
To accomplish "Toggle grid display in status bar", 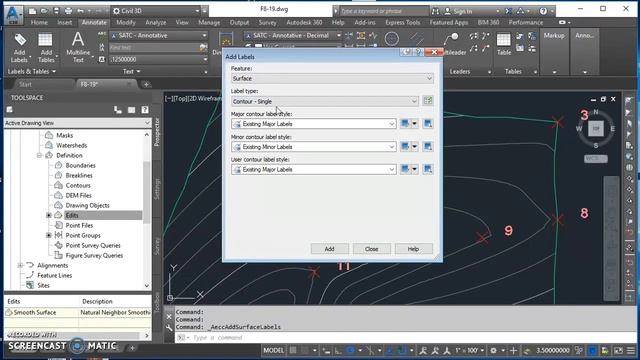I will click(x=293, y=351).
